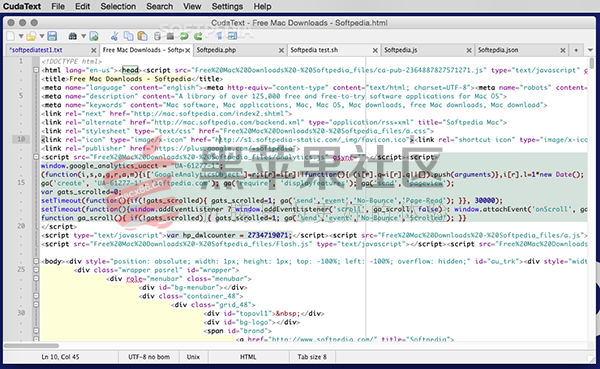Undo with the green left arrow icon
600x369 pixels.
tap(184, 36)
